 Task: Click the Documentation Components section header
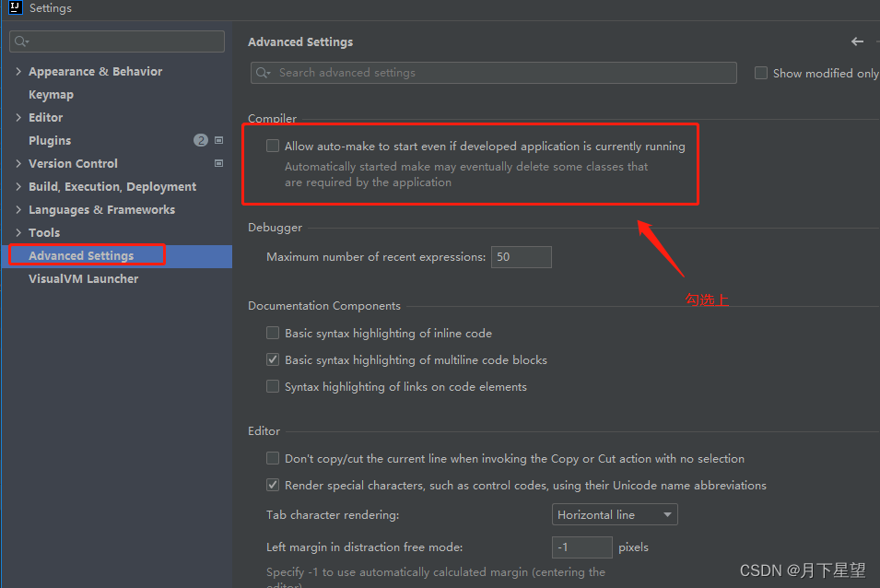pyautogui.click(x=324, y=306)
